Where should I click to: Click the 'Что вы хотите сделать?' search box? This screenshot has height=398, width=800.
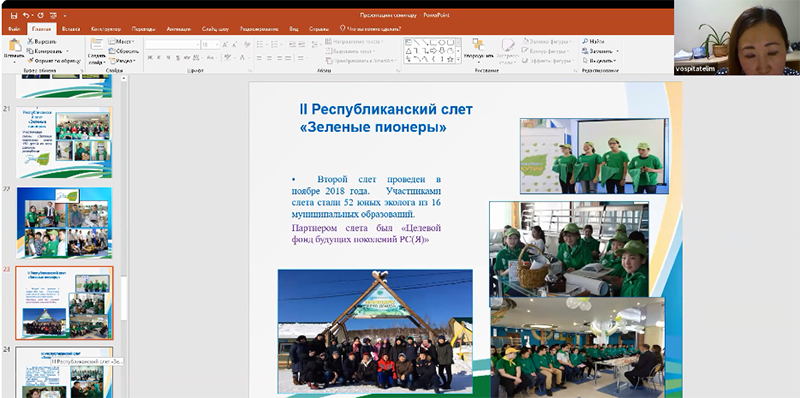click(x=371, y=29)
